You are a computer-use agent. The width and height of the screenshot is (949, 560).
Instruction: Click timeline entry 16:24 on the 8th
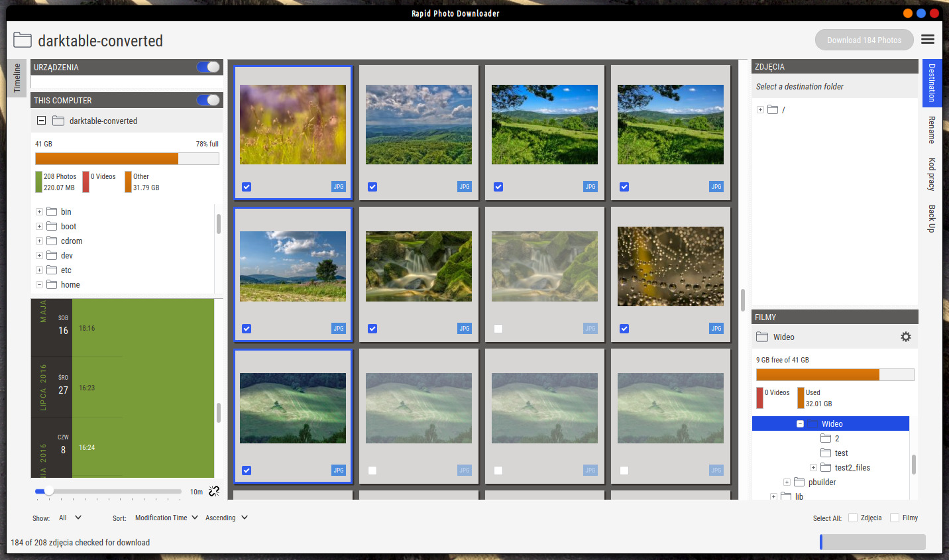87,447
